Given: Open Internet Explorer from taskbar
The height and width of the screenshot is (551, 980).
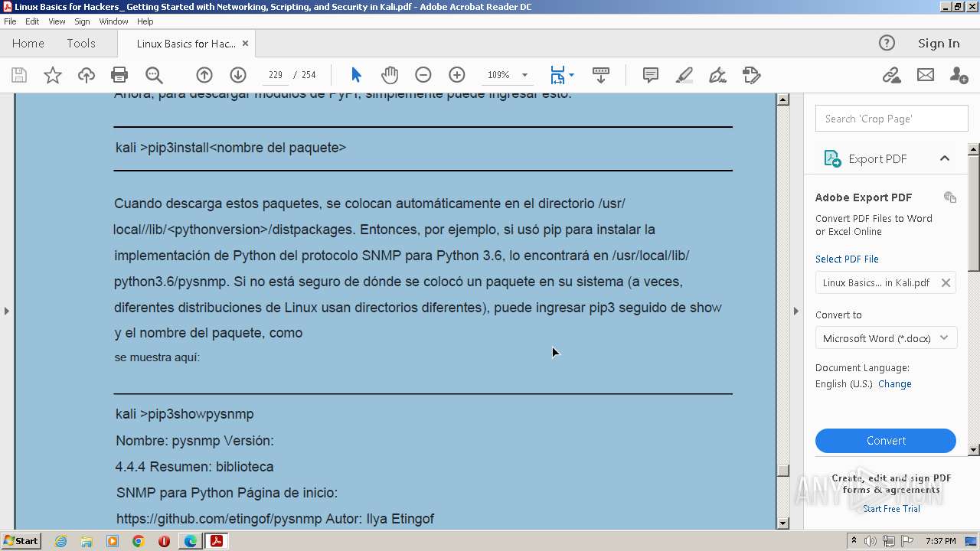Looking at the screenshot, I should (x=60, y=541).
